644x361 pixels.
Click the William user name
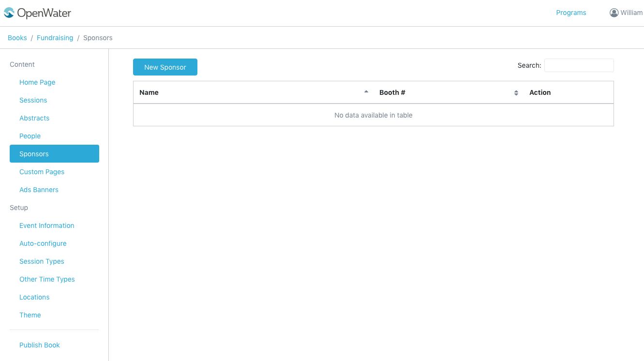coord(631,13)
